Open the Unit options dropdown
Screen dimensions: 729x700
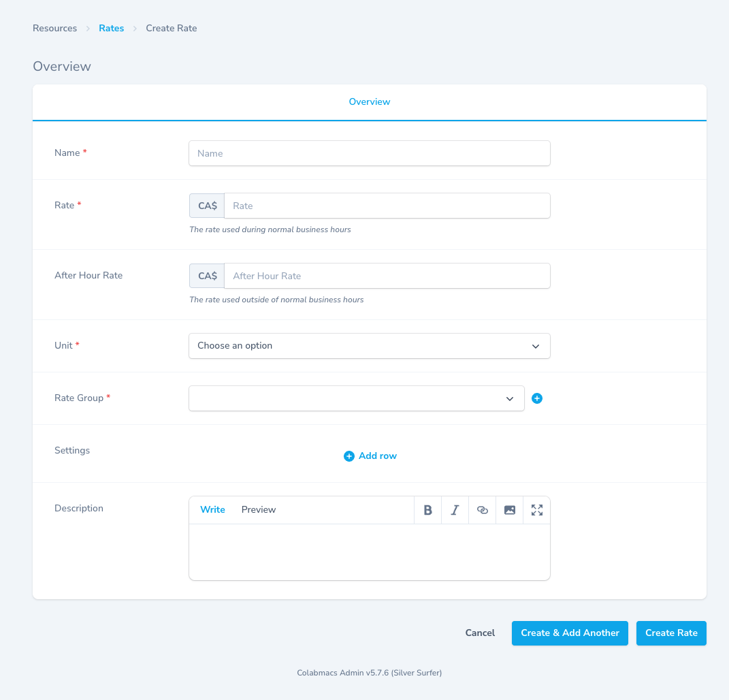click(535, 346)
